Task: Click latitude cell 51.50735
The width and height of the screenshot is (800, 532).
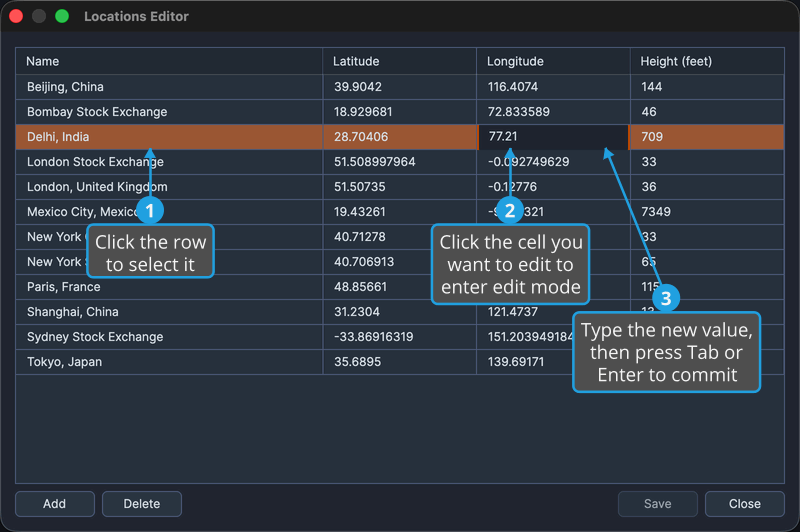Action: click(399, 187)
